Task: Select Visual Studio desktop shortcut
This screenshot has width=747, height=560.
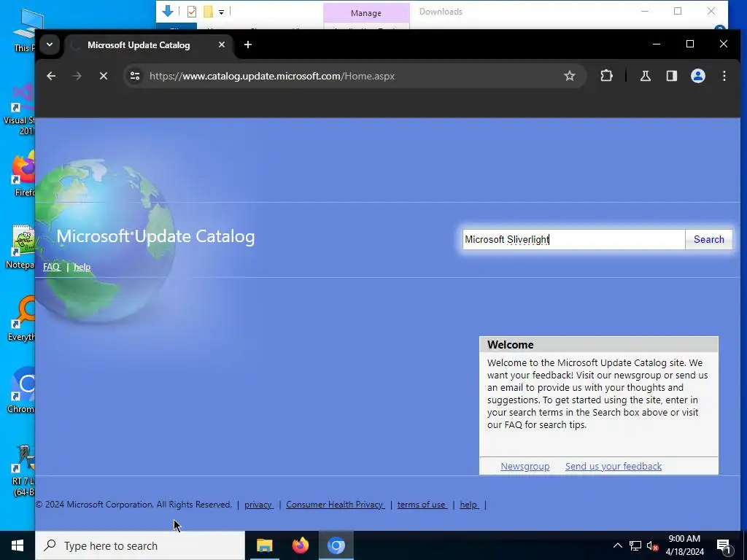Action: 20,109
